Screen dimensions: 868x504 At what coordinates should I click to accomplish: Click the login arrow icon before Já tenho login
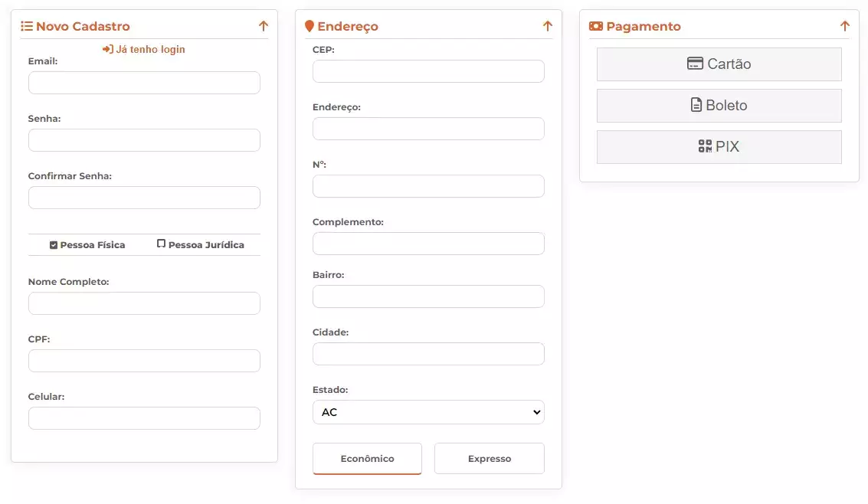point(108,49)
